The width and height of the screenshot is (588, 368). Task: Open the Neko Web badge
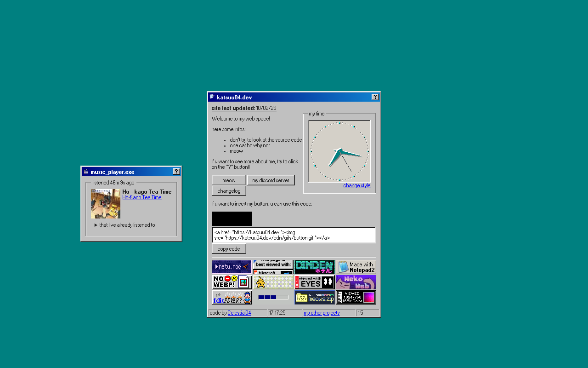(x=356, y=282)
